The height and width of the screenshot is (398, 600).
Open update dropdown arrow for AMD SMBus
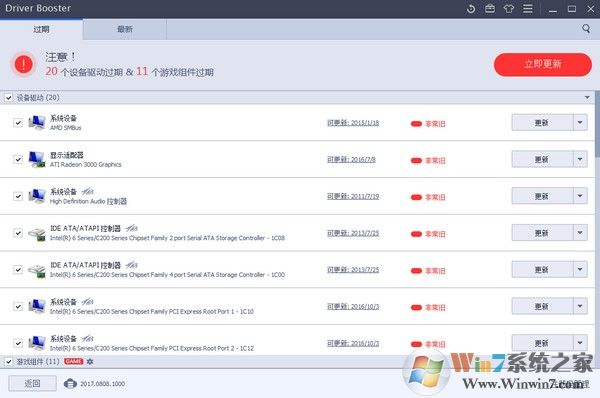point(580,122)
